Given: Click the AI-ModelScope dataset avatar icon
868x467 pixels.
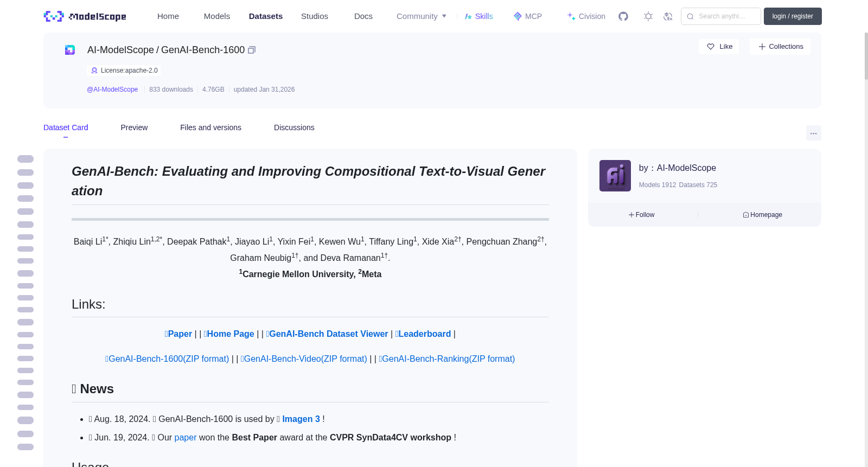Looking at the screenshot, I should [x=70, y=50].
